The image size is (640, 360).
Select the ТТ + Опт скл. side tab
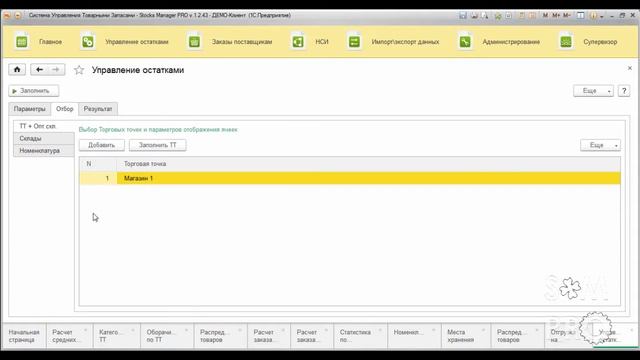coord(44,126)
